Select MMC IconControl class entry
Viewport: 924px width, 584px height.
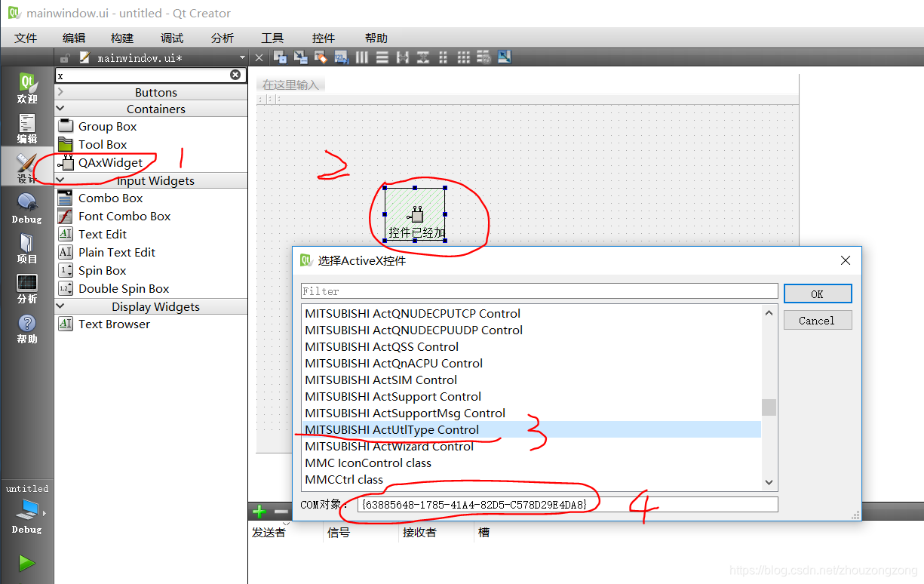531,463
